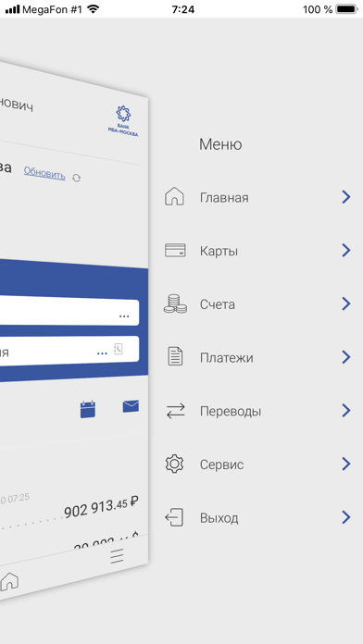Tap the chevron arrow next to Выход

346,517
